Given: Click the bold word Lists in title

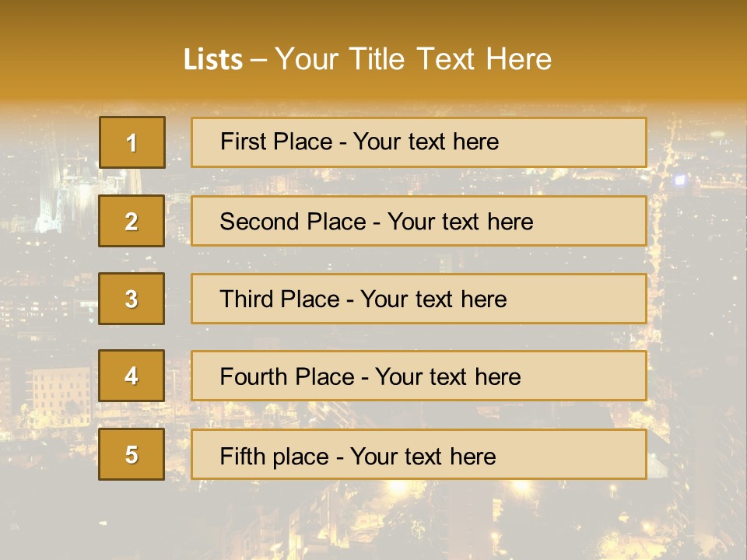Looking at the screenshot, I should pos(213,60).
